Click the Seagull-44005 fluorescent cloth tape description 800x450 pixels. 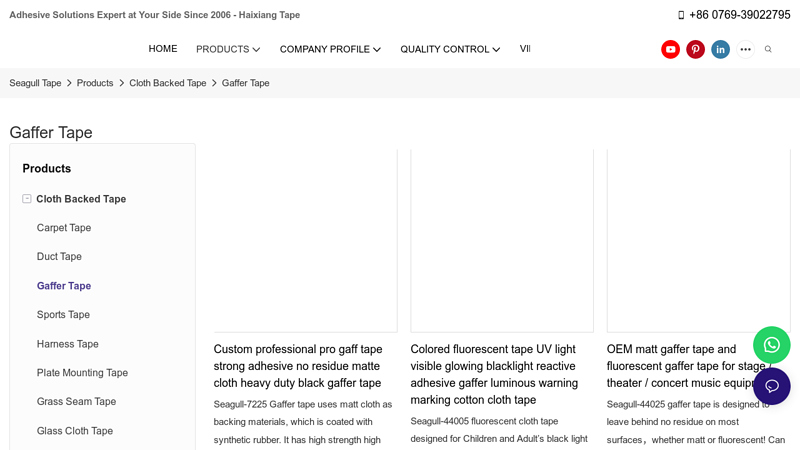coord(499,430)
